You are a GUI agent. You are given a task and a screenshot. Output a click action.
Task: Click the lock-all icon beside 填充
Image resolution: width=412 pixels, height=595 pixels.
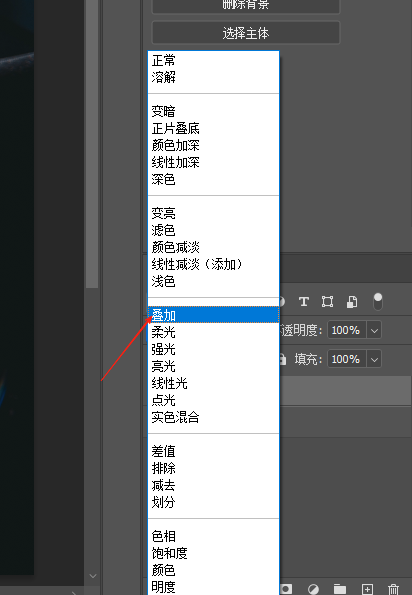pos(283,359)
